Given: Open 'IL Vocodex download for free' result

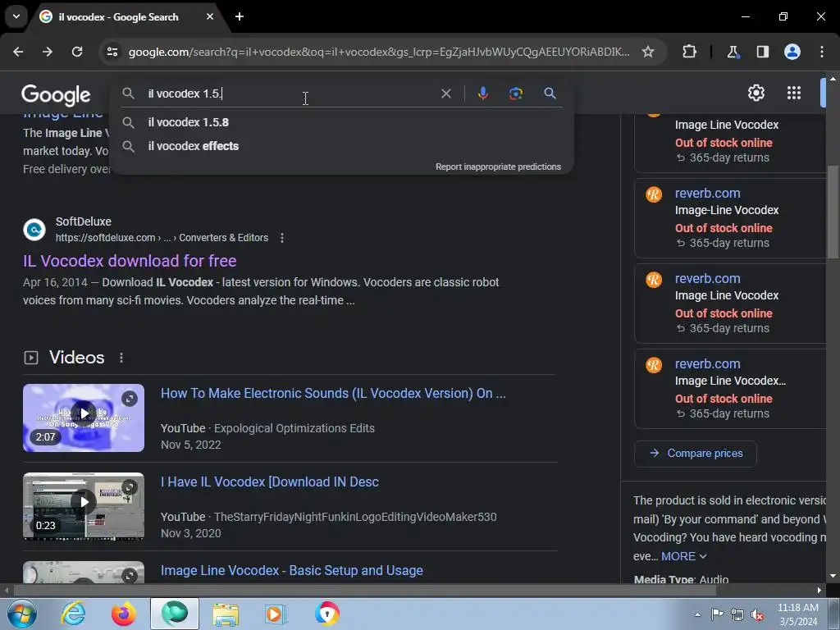Looking at the screenshot, I should click(x=130, y=261).
